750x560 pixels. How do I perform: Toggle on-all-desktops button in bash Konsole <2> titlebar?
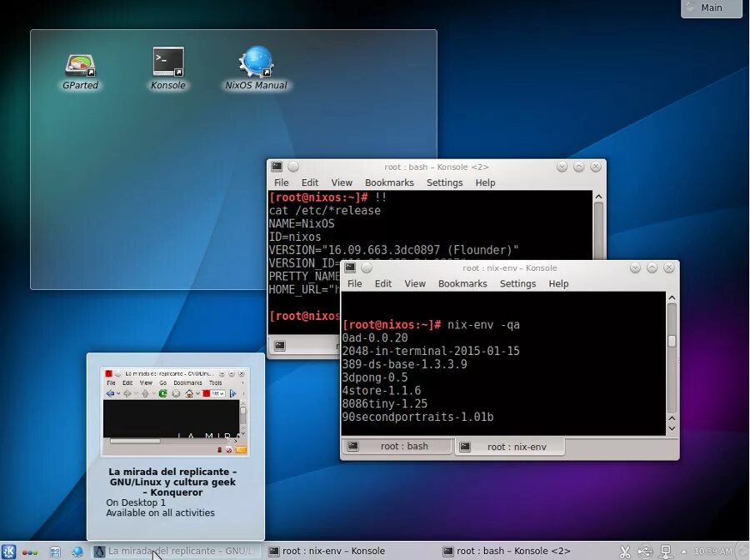293,167
